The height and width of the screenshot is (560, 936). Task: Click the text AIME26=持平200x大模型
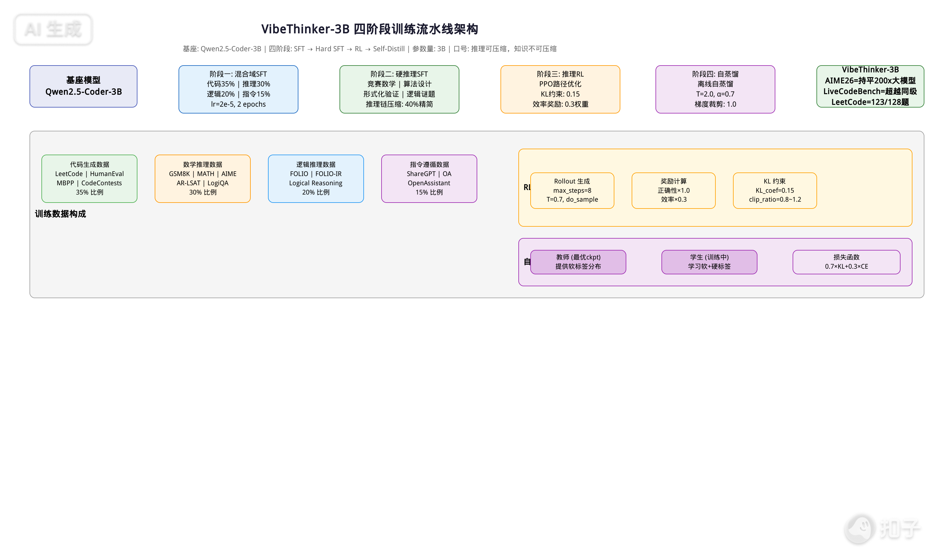(870, 80)
